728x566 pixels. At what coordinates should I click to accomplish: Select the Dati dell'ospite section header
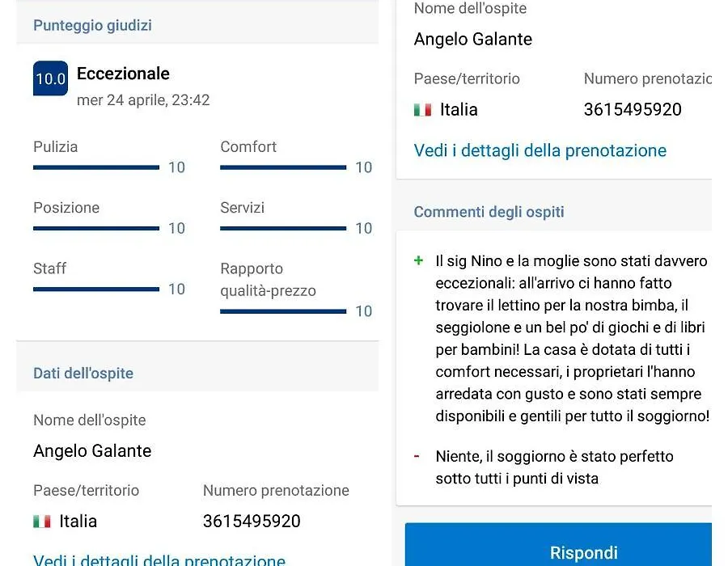pyautogui.click(x=83, y=374)
